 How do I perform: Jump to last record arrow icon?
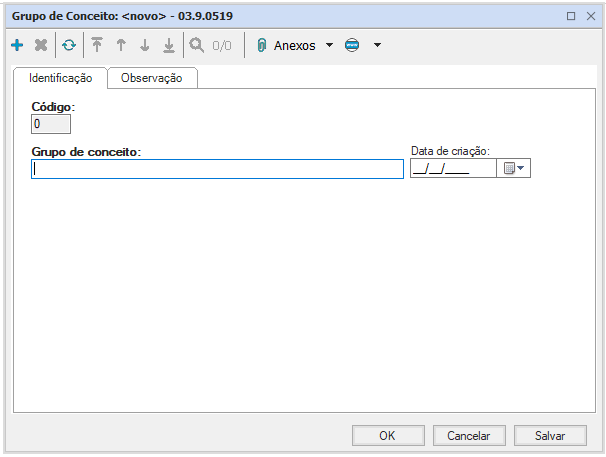click(x=169, y=46)
